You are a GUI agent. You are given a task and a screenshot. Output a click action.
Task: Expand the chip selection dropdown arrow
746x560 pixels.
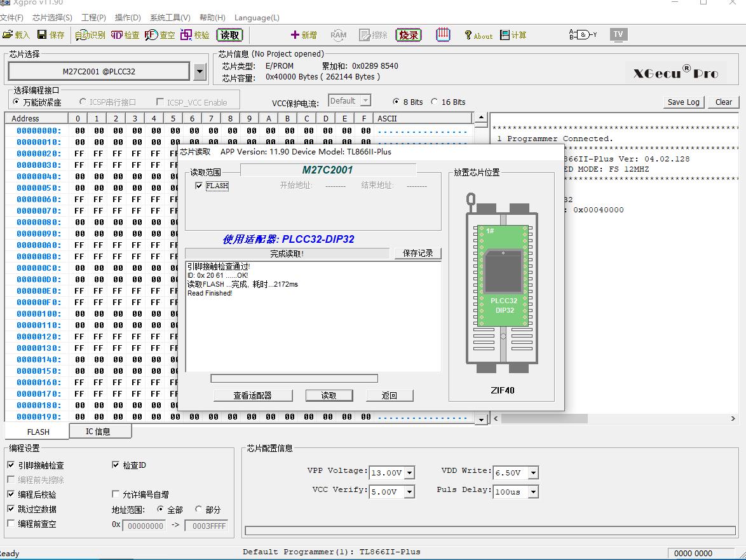coord(200,72)
